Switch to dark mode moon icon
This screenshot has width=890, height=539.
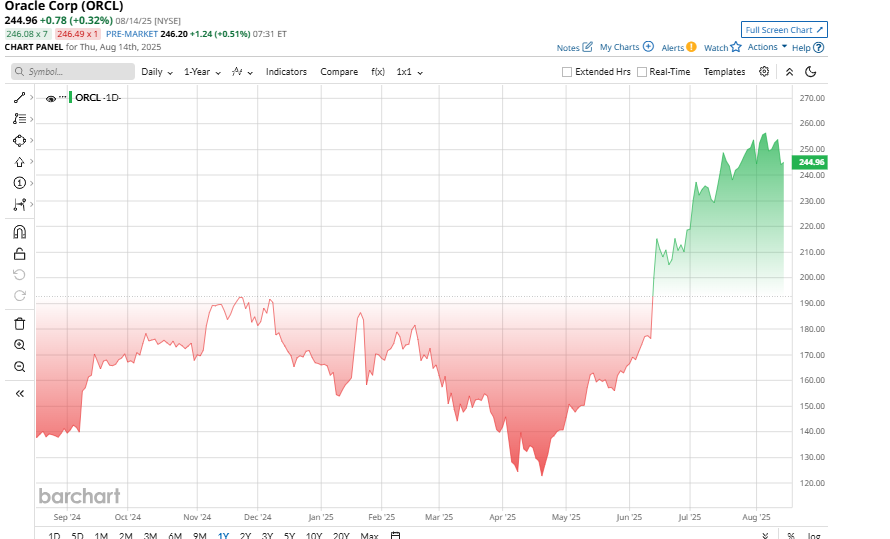[x=811, y=71]
